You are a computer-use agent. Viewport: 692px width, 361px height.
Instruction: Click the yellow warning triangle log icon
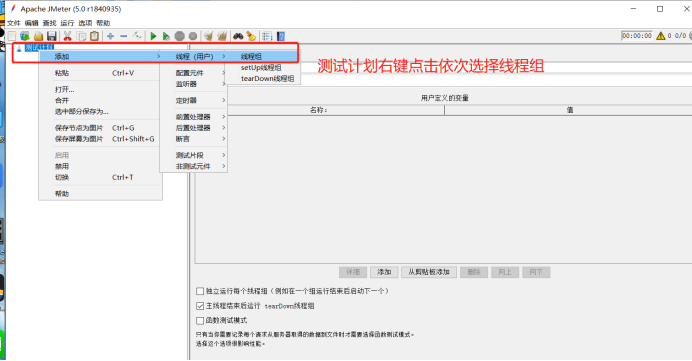660,36
